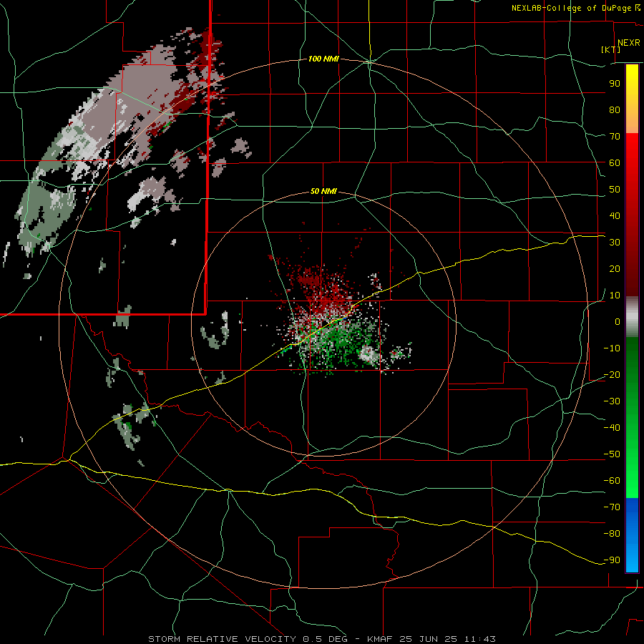
Task: Select the -80 value on velocity scale
Action: click(612, 534)
